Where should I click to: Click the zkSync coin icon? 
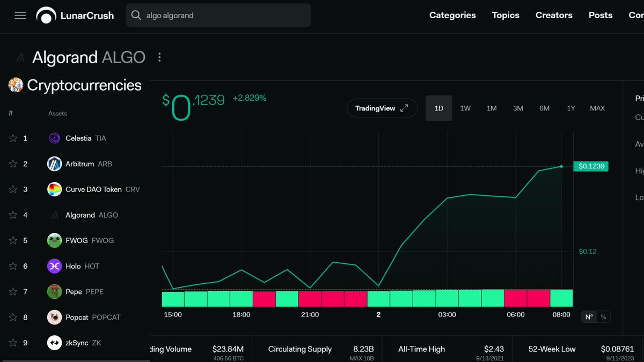coord(55,343)
